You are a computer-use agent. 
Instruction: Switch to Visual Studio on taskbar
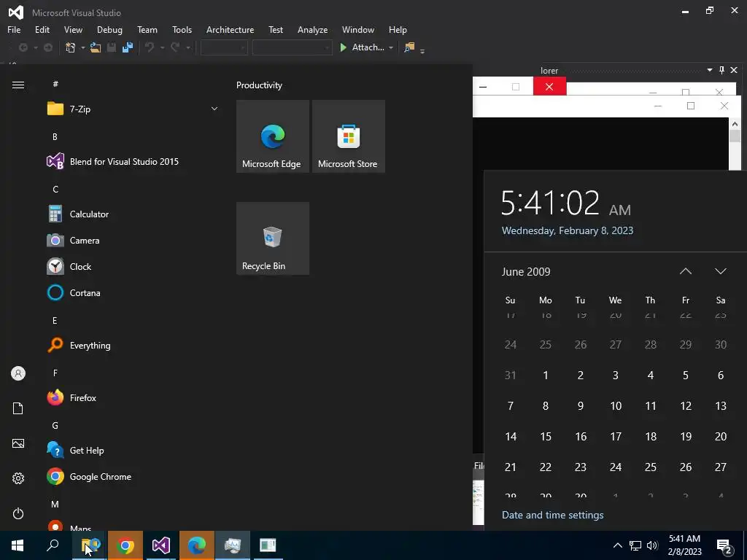pos(160,545)
